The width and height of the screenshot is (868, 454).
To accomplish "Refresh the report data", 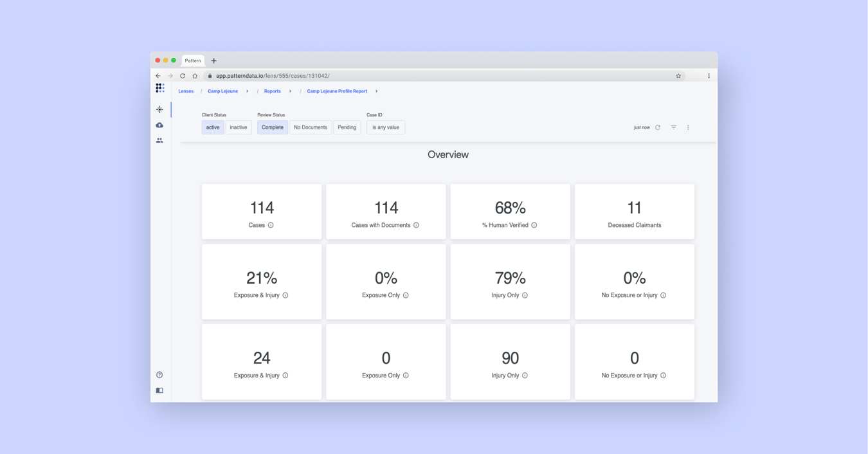I will (658, 127).
